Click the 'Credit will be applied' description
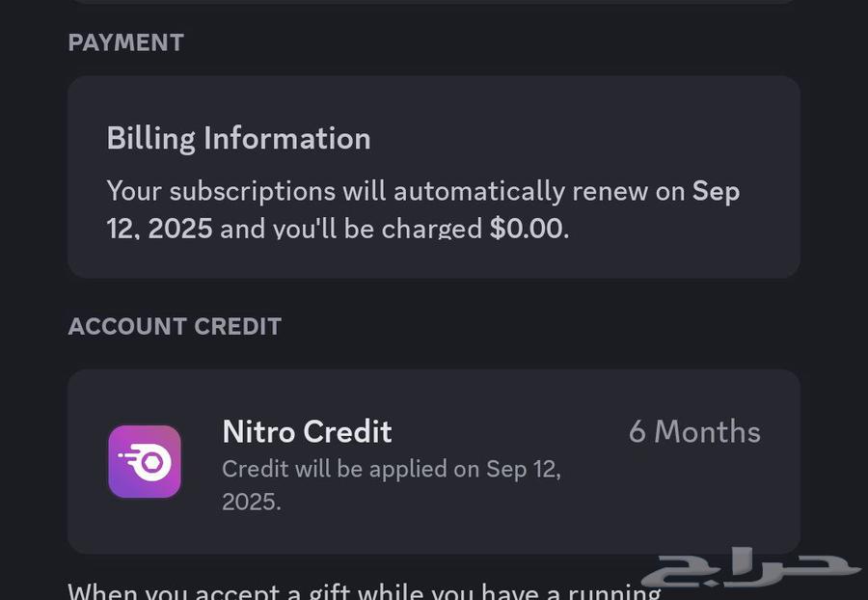The image size is (868, 600). (391, 470)
